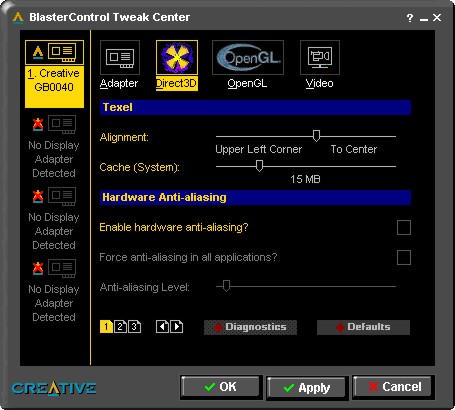Select the Direct3D icon tab
Viewport: 455px width, 410px height.
[x=177, y=57]
